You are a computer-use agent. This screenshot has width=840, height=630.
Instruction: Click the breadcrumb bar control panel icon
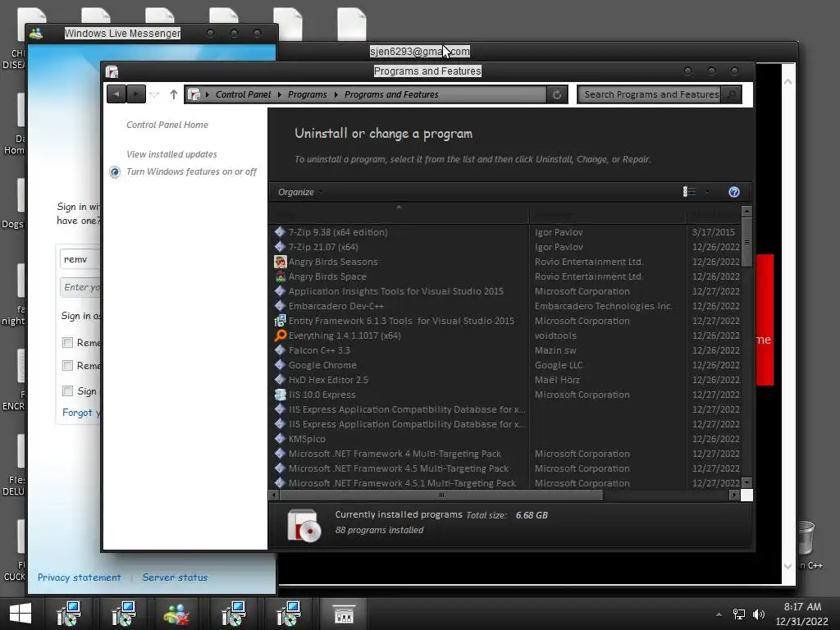click(x=194, y=94)
